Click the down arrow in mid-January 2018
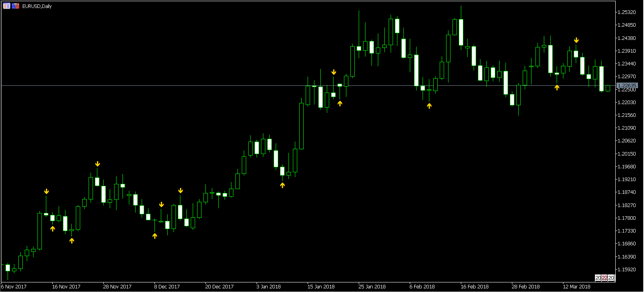This screenshot has height=292, width=644. click(x=334, y=72)
